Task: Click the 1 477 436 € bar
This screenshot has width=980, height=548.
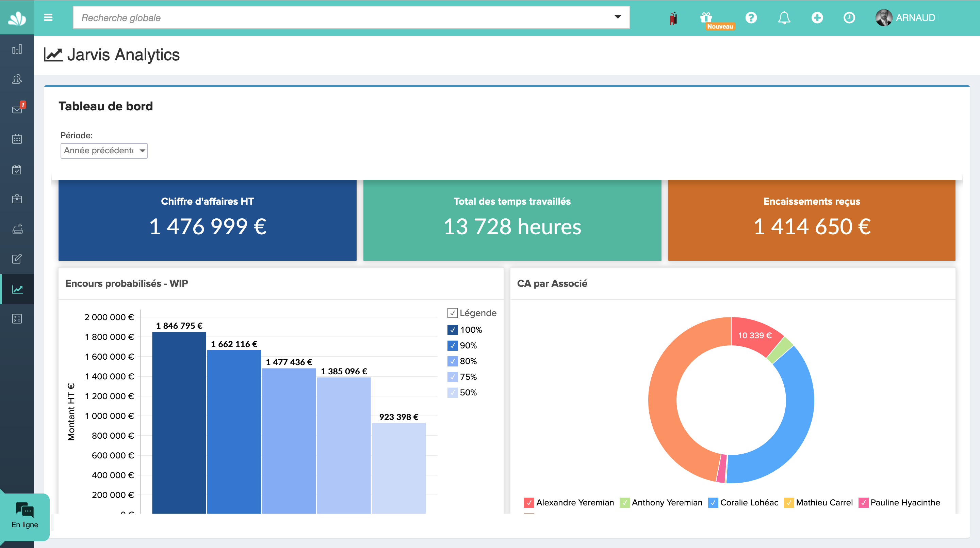Action: [x=289, y=441]
